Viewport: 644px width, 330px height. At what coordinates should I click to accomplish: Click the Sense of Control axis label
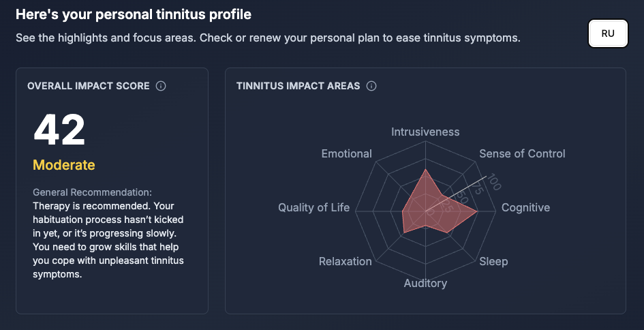[522, 153]
